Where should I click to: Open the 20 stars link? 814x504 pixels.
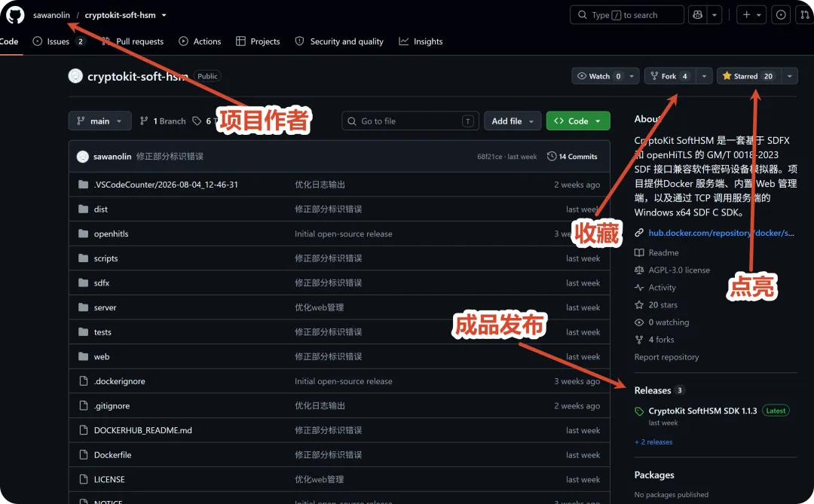(663, 304)
